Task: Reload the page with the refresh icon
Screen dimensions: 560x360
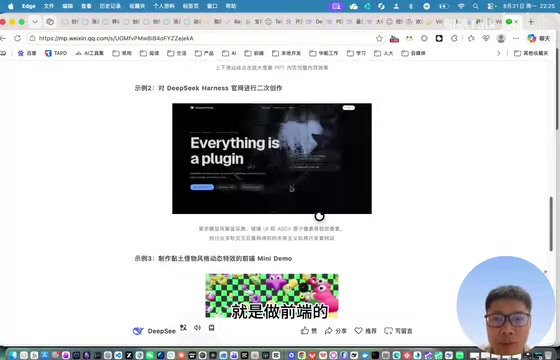Action: [x=17, y=38]
